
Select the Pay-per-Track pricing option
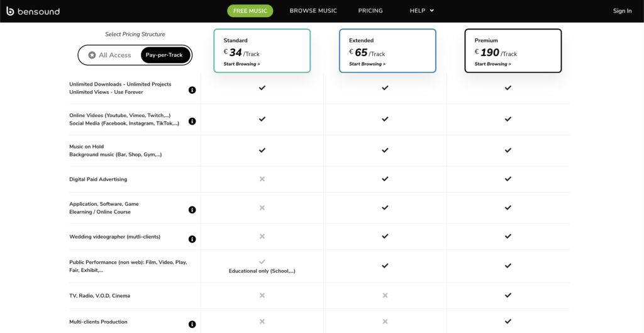coord(164,55)
